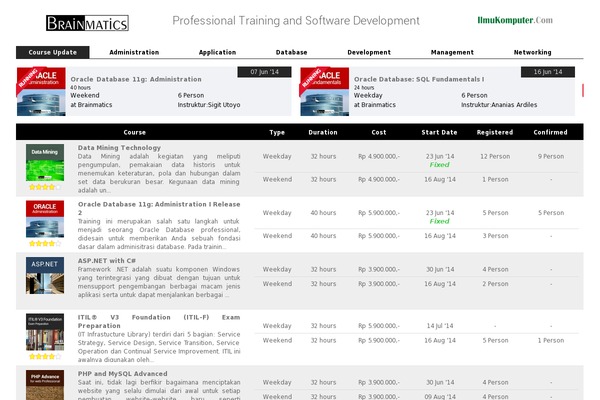Viewport: 600px width, 400px height.
Task: Click the Registered column header
Action: click(x=495, y=132)
